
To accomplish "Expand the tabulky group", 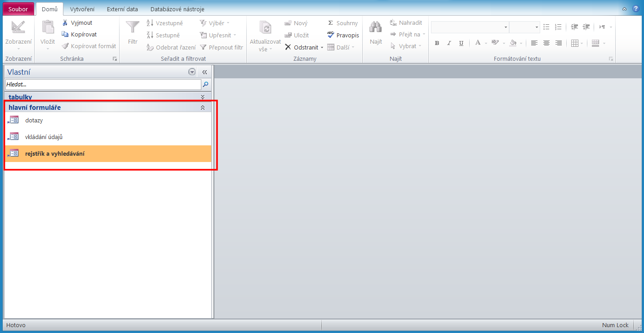I will (202, 97).
